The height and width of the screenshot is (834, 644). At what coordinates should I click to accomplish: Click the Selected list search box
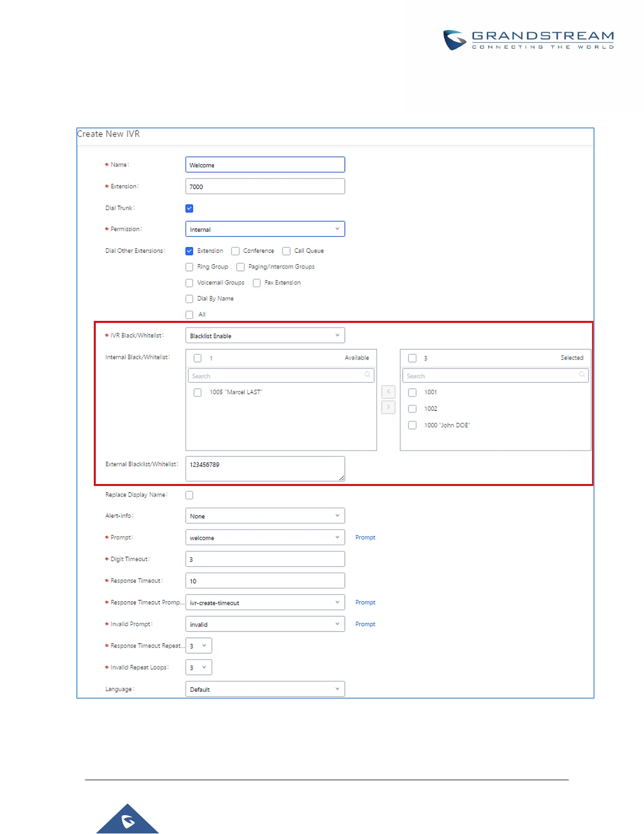(x=496, y=375)
